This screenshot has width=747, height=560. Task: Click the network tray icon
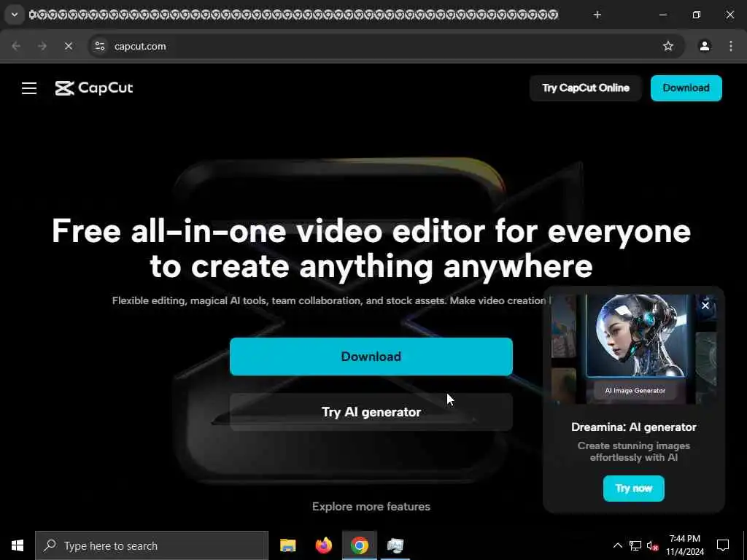(x=635, y=545)
